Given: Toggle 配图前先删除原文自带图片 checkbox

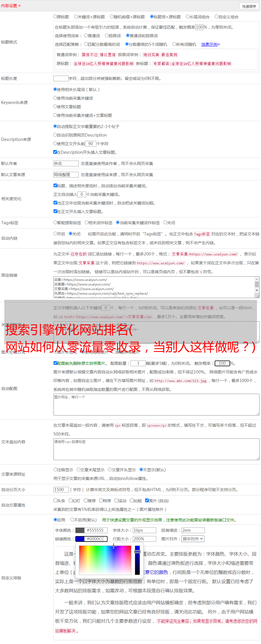Looking at the screenshot, I should [55, 363].
